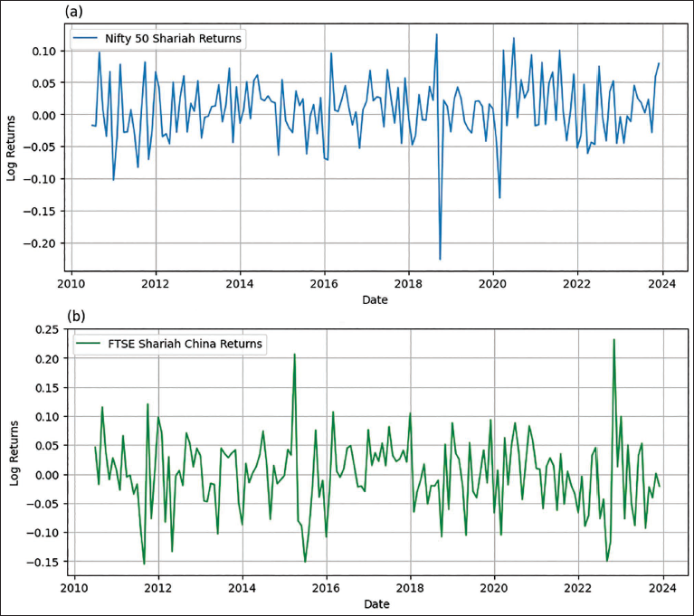Click the 2016 tick label on chart (a)

tap(324, 284)
